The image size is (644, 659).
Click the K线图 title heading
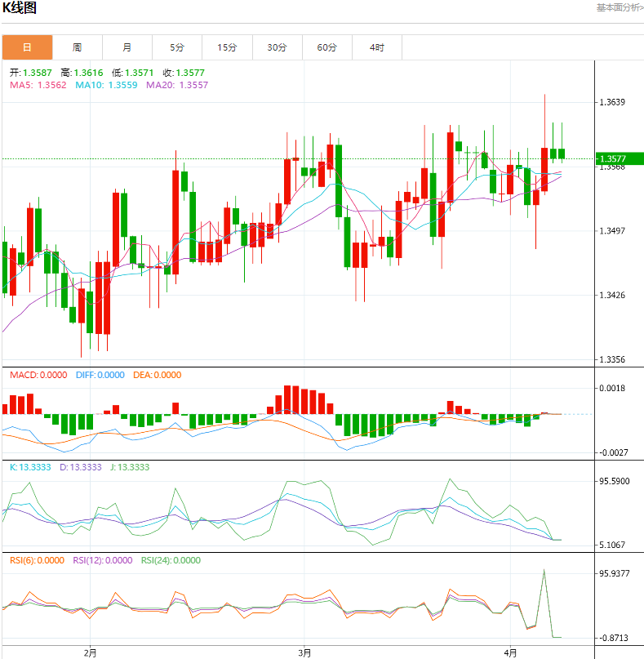pyautogui.click(x=20, y=8)
